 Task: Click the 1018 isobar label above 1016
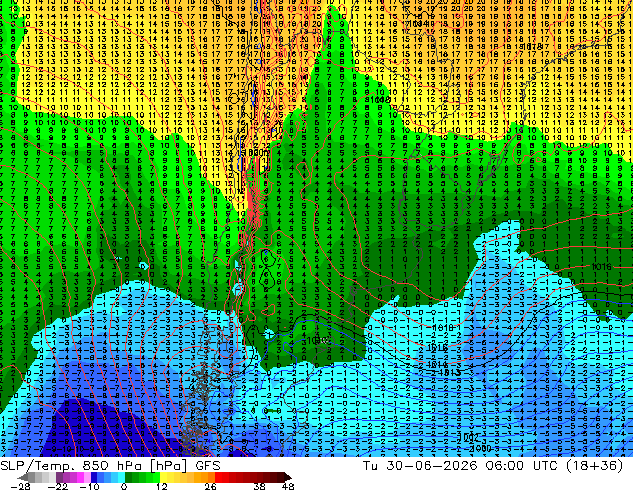(x=443, y=328)
